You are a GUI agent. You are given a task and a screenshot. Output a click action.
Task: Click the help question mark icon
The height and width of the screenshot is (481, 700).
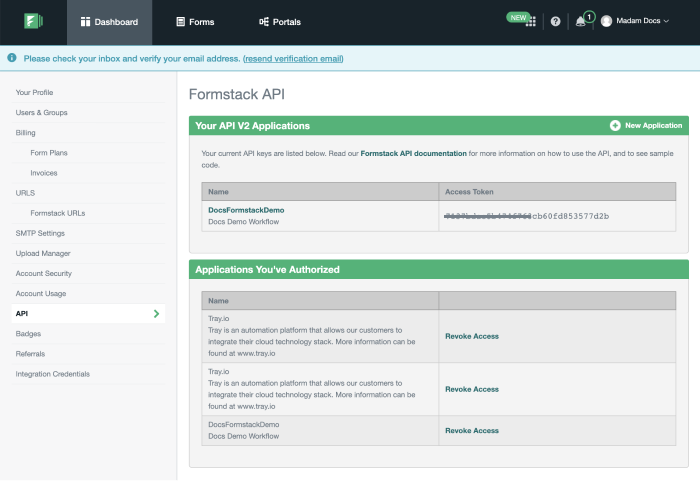click(x=555, y=21)
